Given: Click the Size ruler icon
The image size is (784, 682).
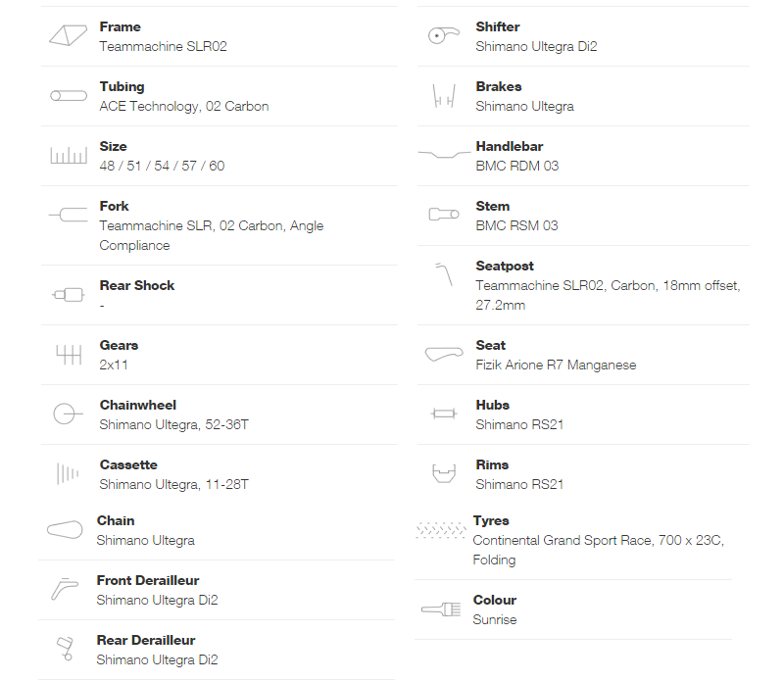Looking at the screenshot, I should [69, 156].
